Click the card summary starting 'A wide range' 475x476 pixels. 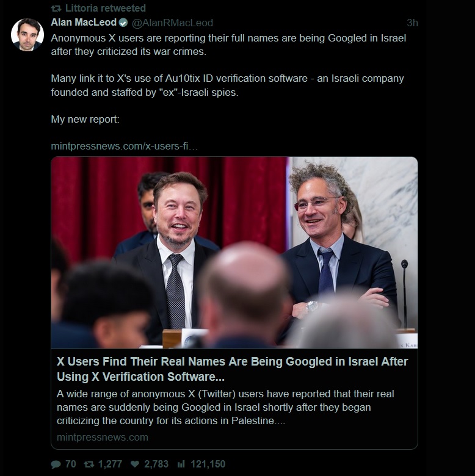click(x=226, y=406)
